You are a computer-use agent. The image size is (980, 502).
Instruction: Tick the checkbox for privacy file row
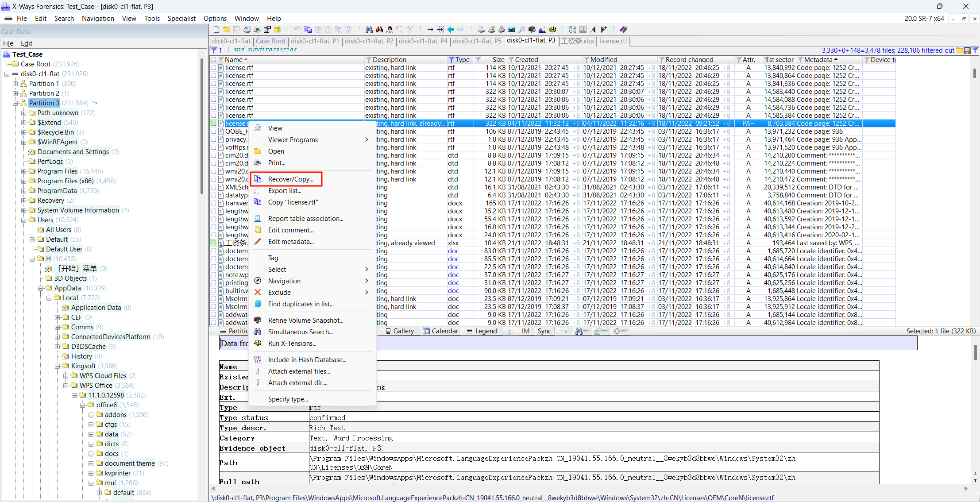(x=214, y=139)
